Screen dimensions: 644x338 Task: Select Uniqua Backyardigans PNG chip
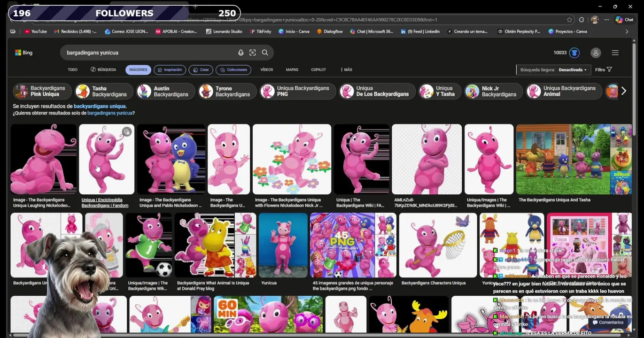pyautogui.click(x=297, y=91)
